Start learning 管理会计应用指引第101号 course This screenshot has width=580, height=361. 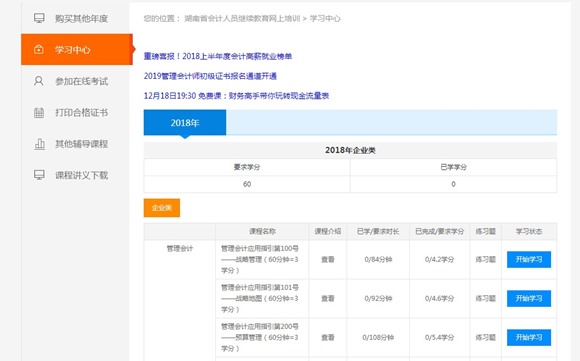[x=529, y=298]
